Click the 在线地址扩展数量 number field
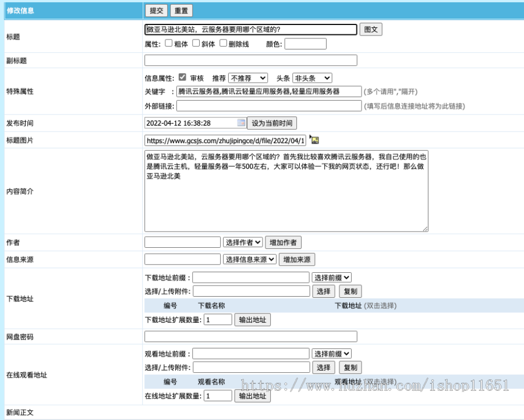This screenshot has width=524, height=420. click(218, 396)
